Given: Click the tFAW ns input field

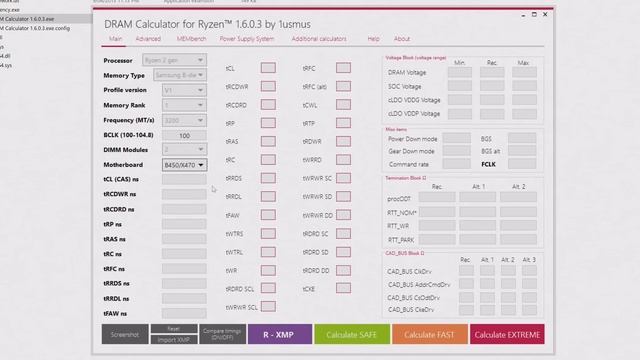Looking at the screenshot, I should [184, 313].
